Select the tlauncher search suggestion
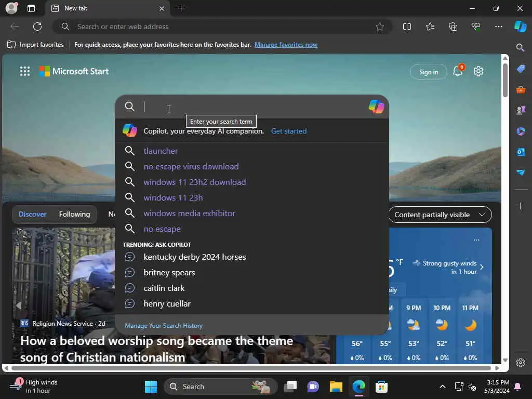 pyautogui.click(x=252, y=151)
